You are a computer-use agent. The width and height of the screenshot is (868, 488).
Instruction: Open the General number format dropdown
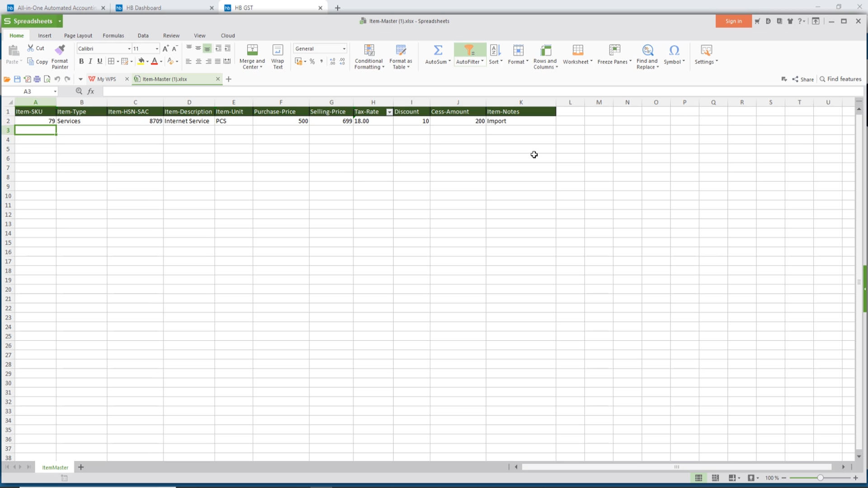tap(344, 49)
